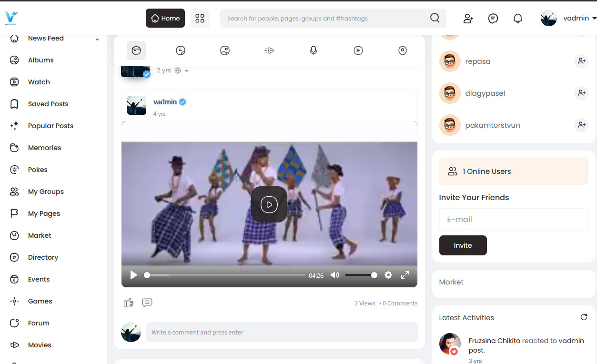The height and width of the screenshot is (364, 597).
Task: Click the site logo in the header
Action: [x=11, y=18]
